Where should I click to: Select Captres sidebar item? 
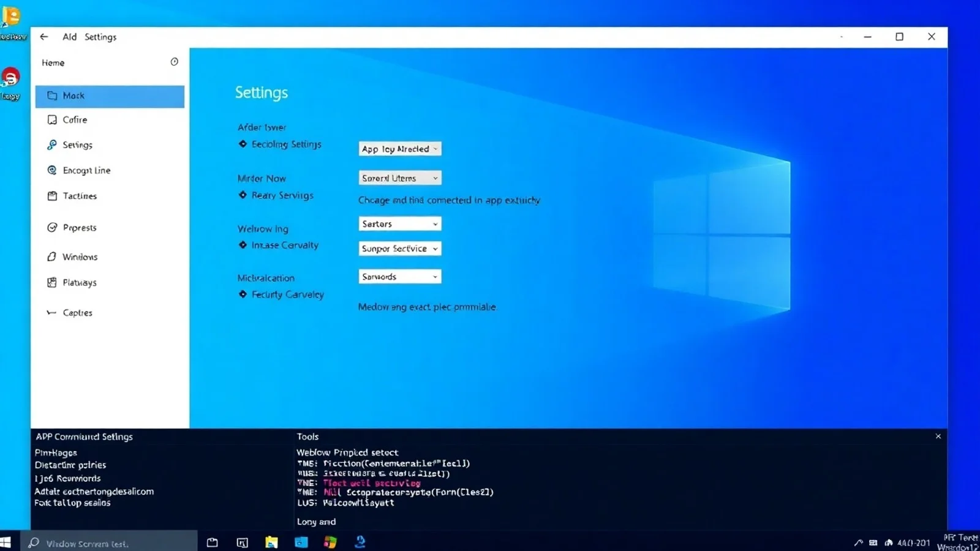click(110, 313)
